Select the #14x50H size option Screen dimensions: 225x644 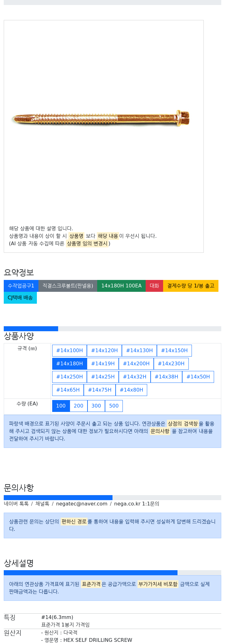click(x=198, y=377)
